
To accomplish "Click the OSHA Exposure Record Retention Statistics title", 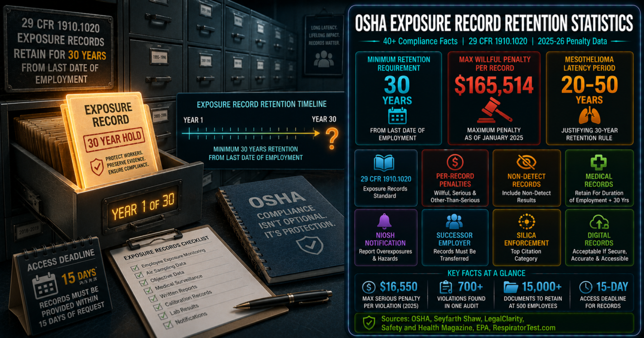I will click(493, 23).
